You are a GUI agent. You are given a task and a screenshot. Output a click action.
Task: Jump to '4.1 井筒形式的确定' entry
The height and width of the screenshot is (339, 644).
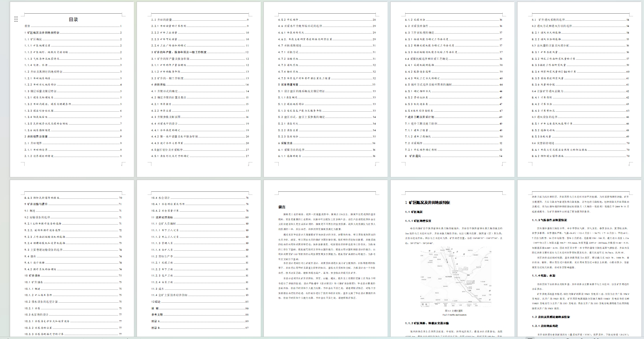click(200, 91)
